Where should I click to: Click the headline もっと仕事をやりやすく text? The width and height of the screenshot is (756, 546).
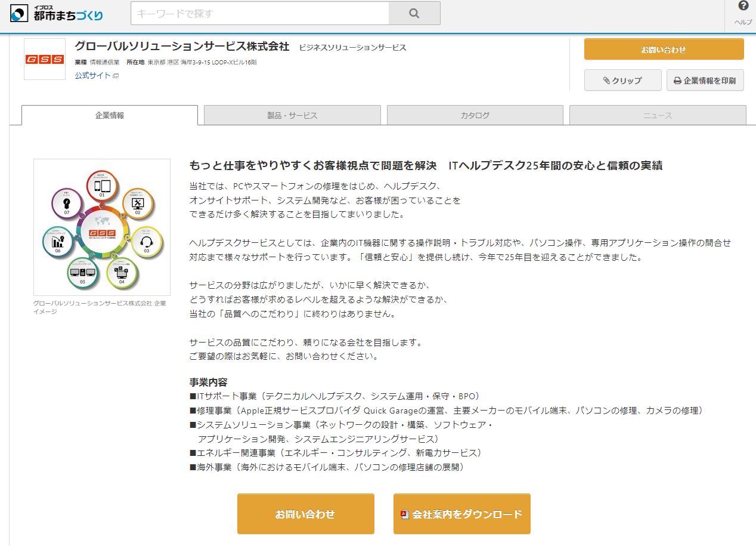(x=426, y=165)
